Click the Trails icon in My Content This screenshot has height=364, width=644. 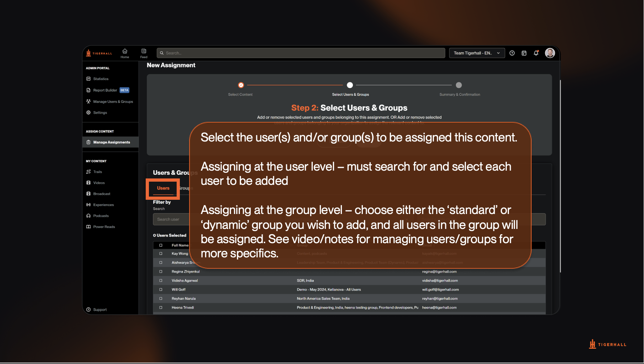point(88,172)
